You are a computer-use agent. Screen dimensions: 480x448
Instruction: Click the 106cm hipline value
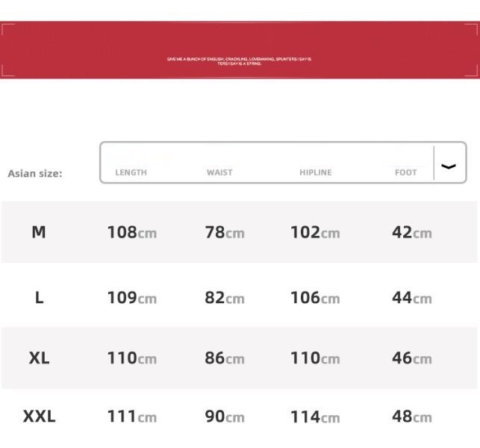314,298
